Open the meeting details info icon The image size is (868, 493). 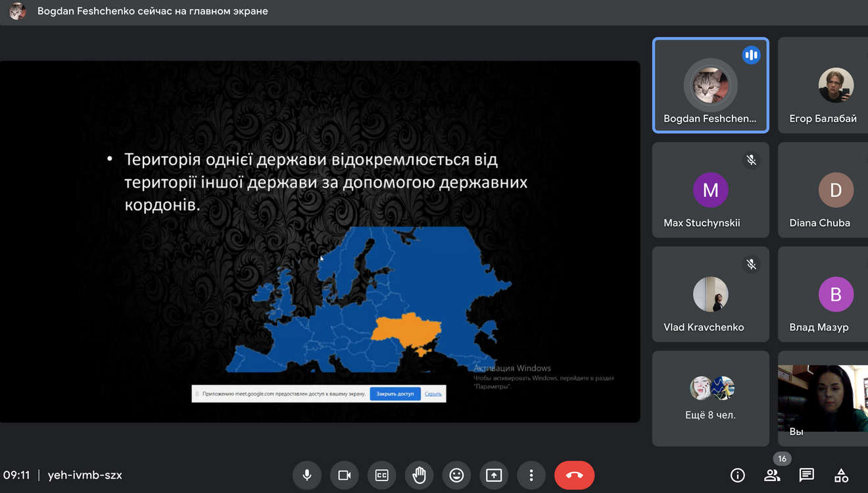pyautogui.click(x=738, y=475)
